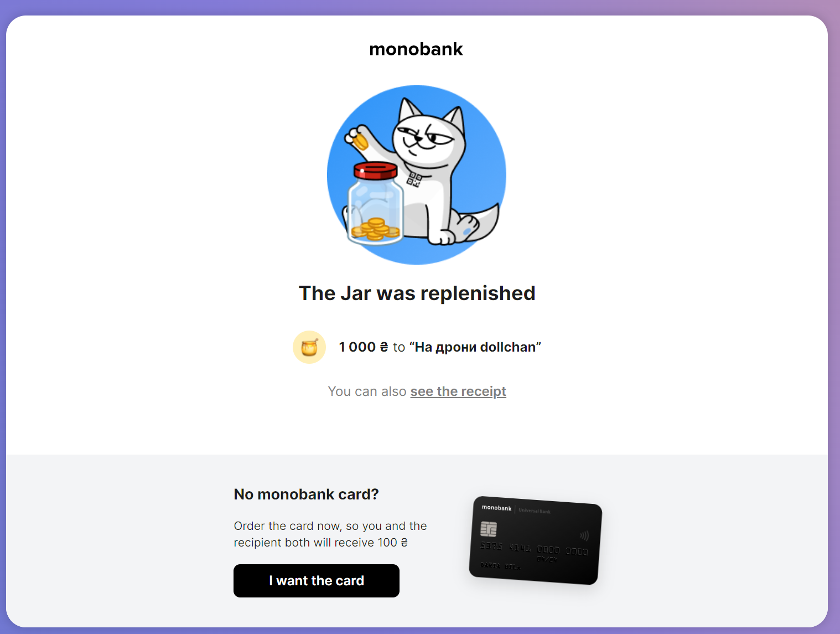Click the QR code tag on the cat's collar

(x=414, y=179)
